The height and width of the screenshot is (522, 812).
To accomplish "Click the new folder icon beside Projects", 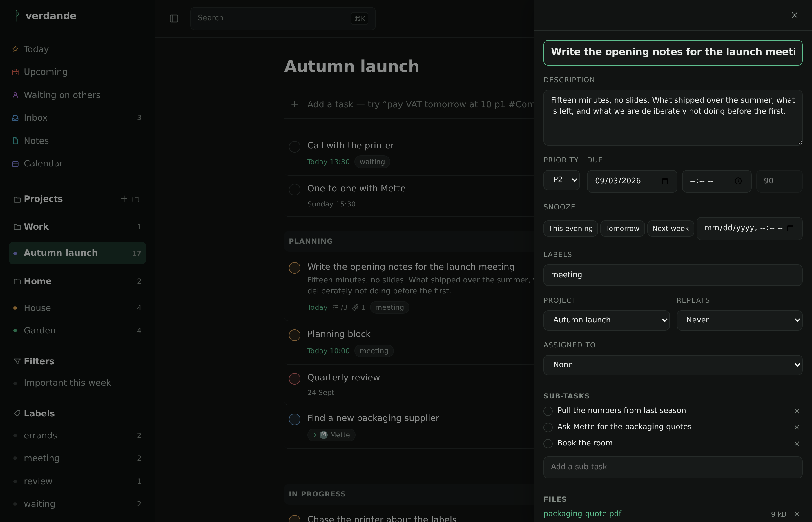I will point(135,199).
